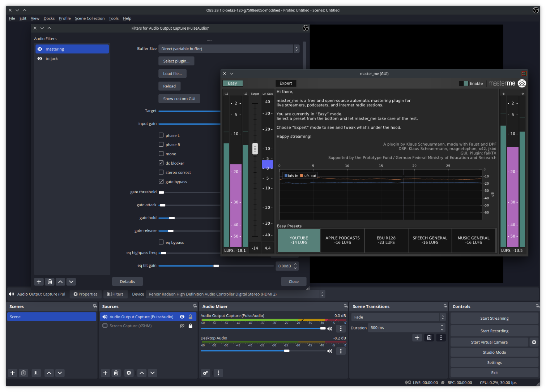Remove transition with the trash icon
Image resolution: width=546 pixels, height=392 pixels.
pos(429,337)
